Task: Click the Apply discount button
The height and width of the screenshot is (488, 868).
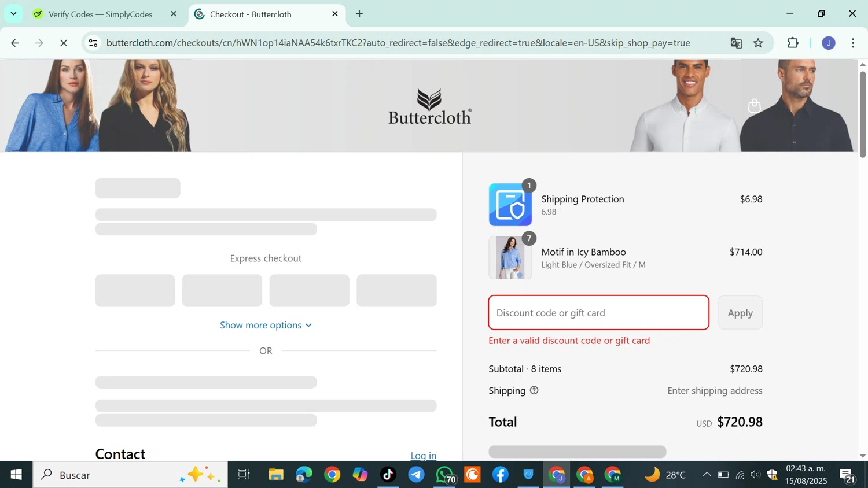Action: tap(740, 313)
